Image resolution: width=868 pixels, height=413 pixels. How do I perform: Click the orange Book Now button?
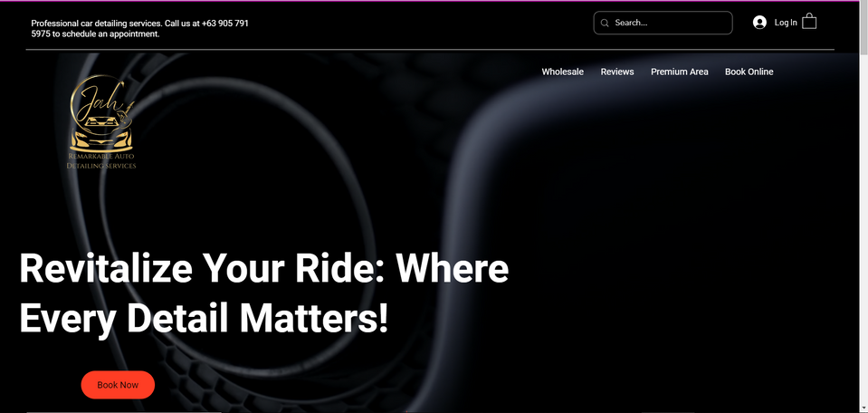click(118, 385)
